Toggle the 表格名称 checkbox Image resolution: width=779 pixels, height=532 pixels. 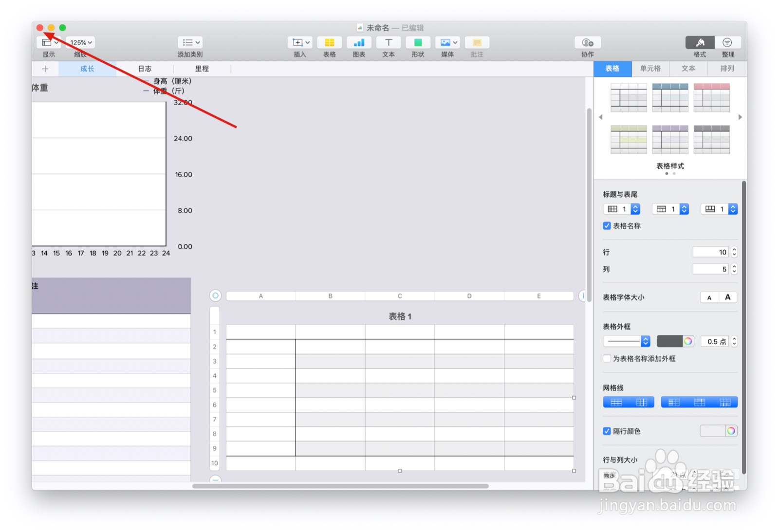click(607, 226)
